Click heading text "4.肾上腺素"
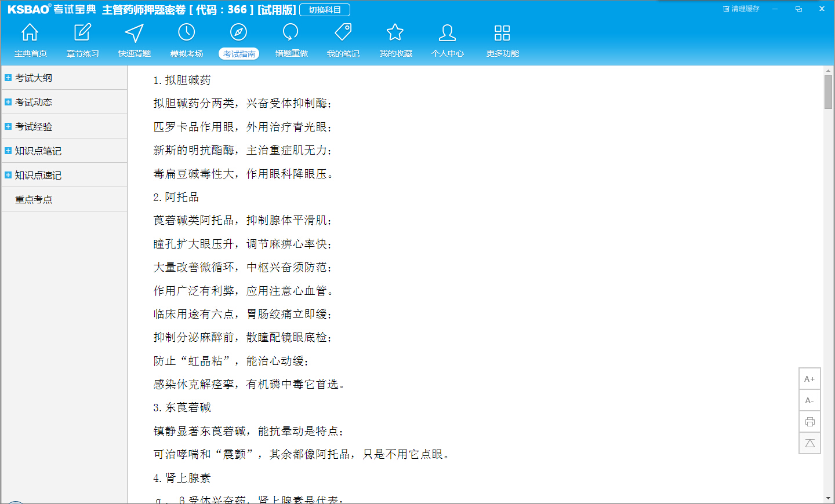Screen dimensions: 835x504 [182, 478]
